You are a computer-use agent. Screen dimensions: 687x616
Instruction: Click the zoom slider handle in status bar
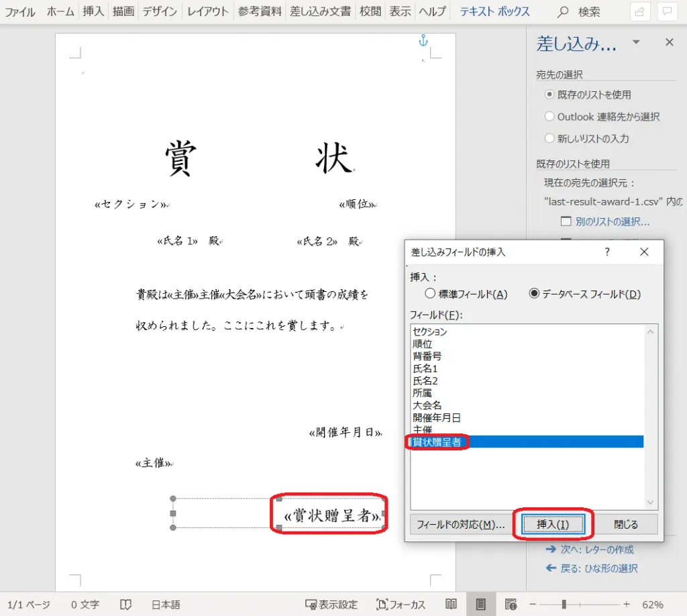[x=564, y=604]
